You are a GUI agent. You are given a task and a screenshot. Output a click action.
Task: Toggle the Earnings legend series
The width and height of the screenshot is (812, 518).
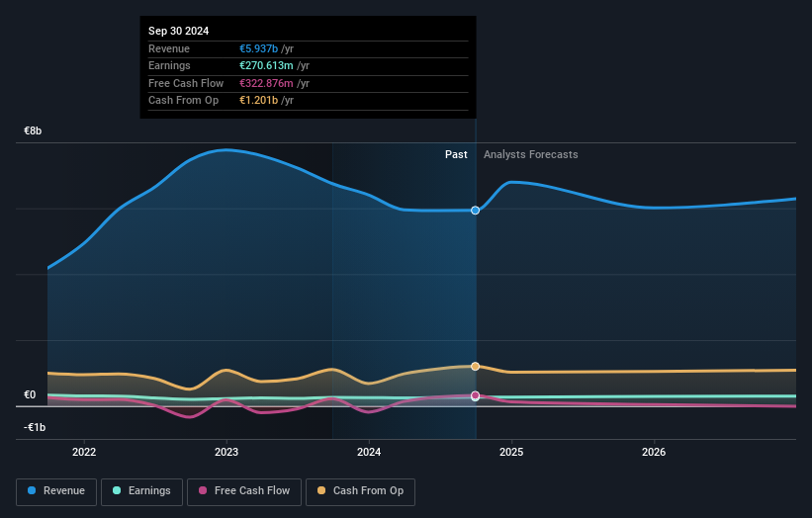click(x=141, y=491)
